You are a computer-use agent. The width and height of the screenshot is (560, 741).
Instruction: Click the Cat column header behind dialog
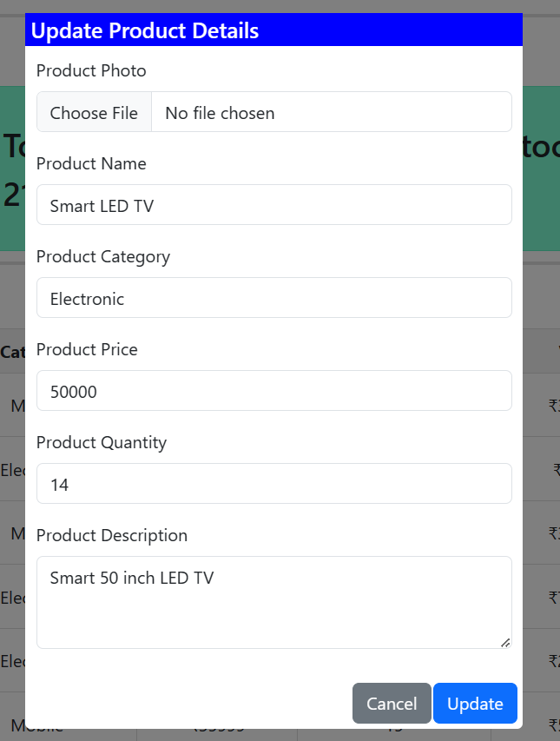(10, 352)
